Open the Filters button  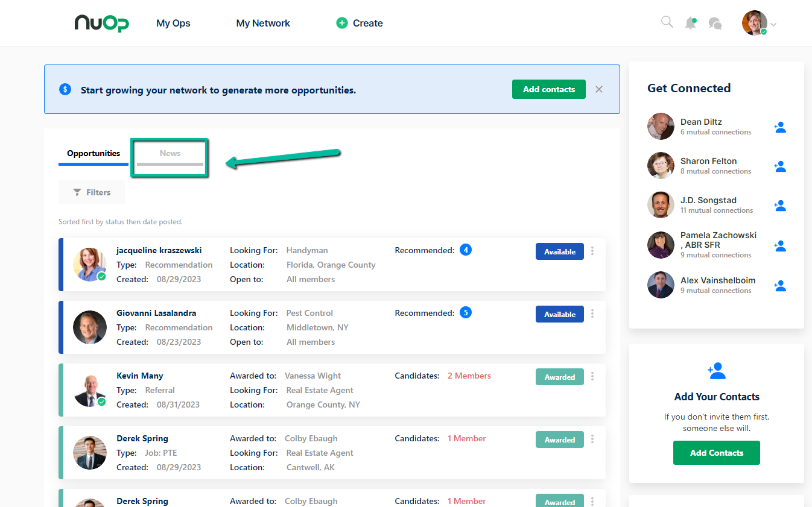click(92, 192)
